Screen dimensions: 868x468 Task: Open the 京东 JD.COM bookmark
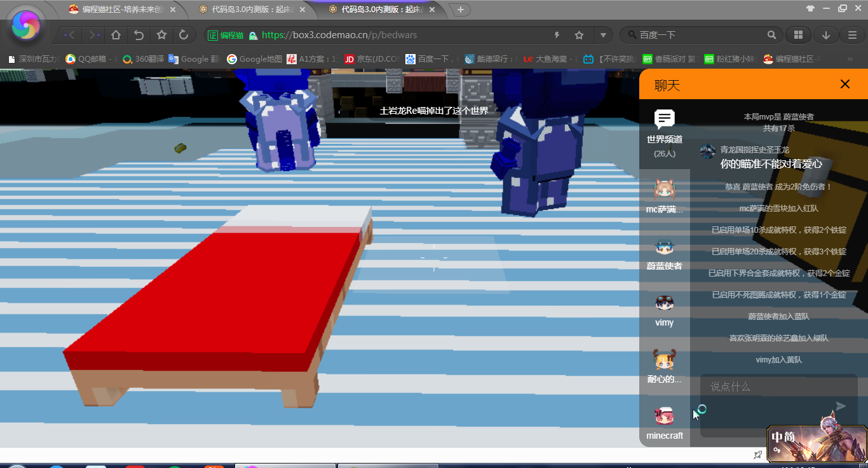[x=371, y=59]
